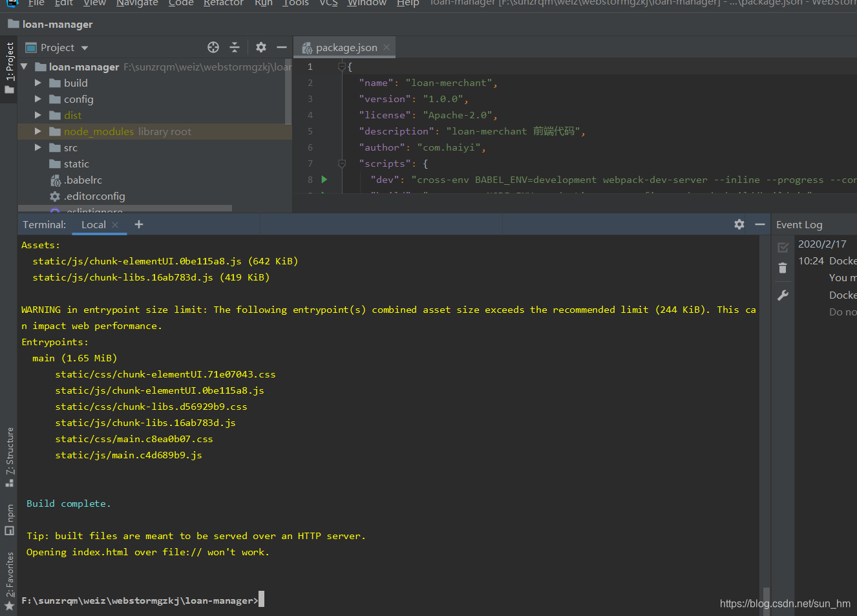This screenshot has width=857, height=616.
Task: Open the 2: Favorites tool window
Action: (x=9, y=581)
